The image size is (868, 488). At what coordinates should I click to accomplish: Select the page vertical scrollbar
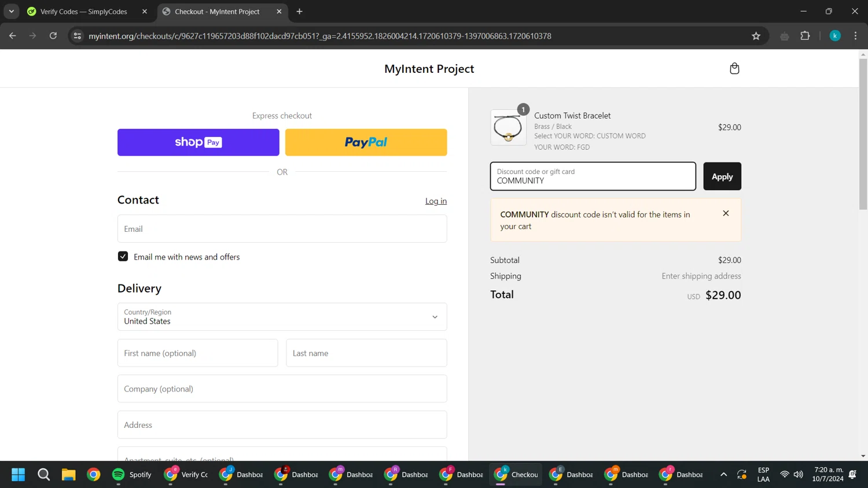863,135
